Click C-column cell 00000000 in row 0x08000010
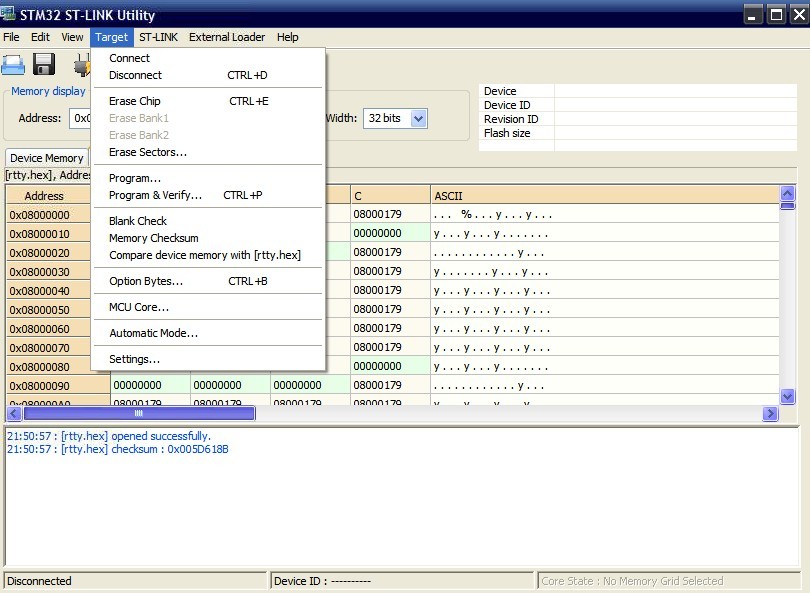 [x=391, y=233]
